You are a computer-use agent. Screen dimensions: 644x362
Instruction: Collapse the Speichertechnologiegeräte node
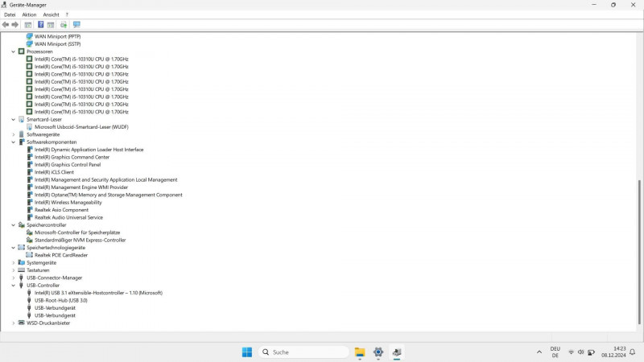13,248
